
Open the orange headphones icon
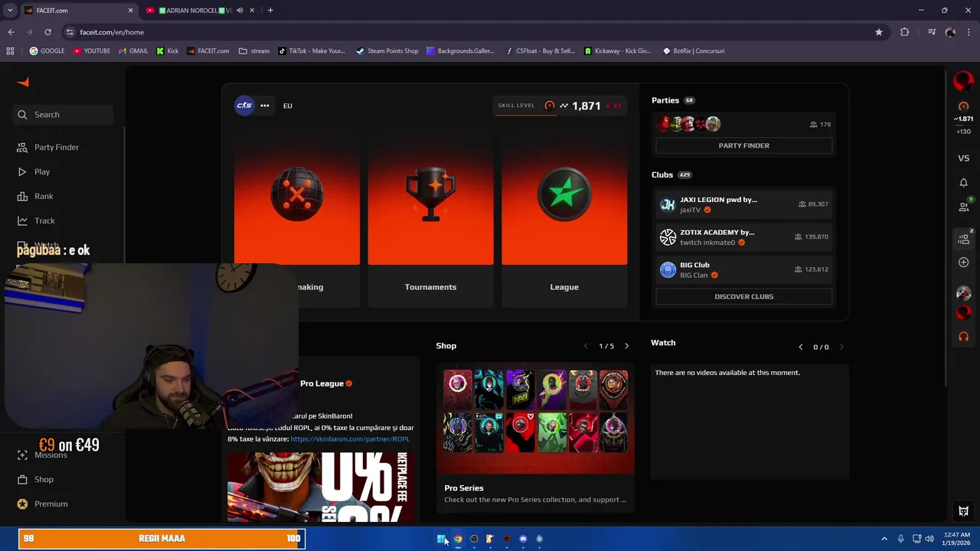963,337
